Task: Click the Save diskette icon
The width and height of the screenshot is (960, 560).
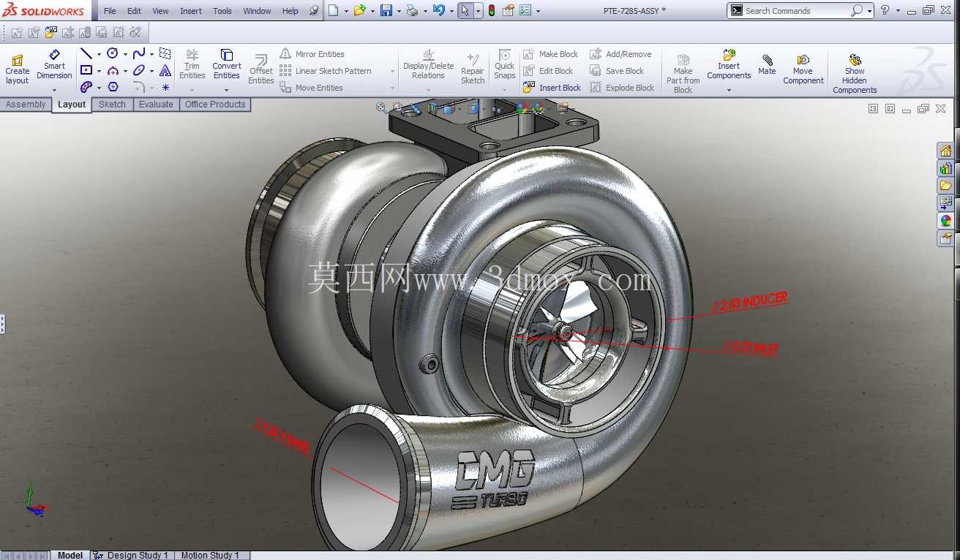Action: click(x=386, y=10)
